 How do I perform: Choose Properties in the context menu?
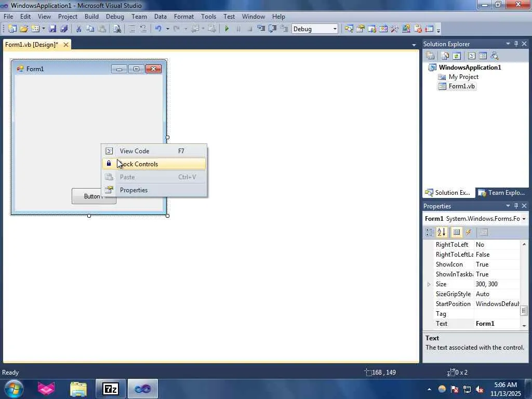tap(154, 190)
